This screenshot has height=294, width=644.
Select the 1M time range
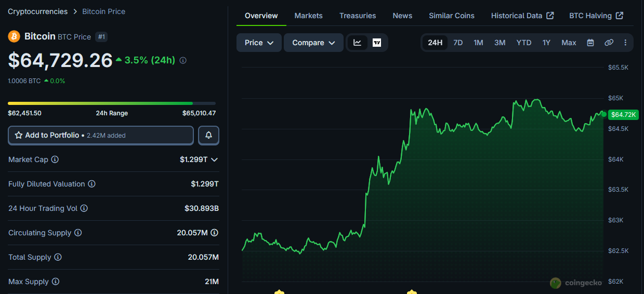(478, 43)
